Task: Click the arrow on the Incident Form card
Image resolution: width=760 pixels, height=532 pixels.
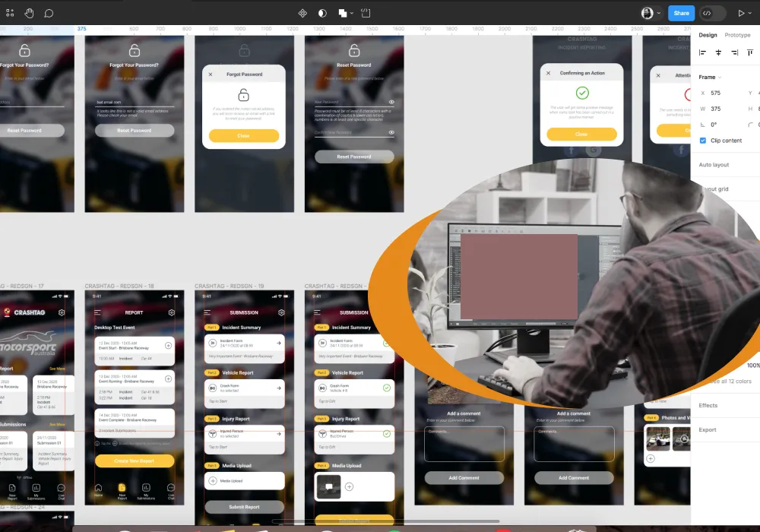Action: pos(279,343)
